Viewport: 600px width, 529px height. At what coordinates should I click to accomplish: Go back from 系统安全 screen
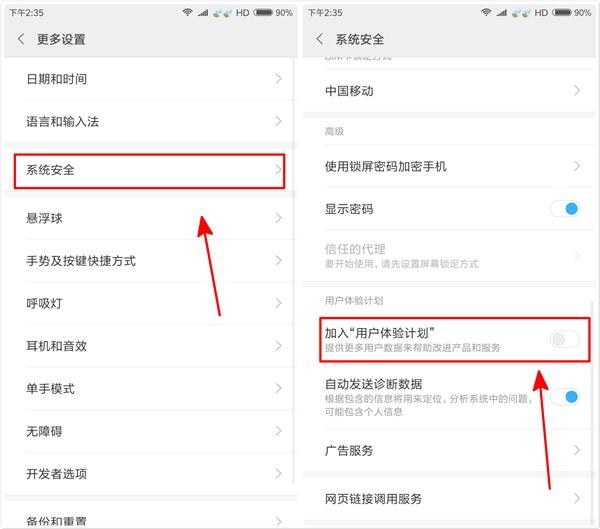point(320,39)
